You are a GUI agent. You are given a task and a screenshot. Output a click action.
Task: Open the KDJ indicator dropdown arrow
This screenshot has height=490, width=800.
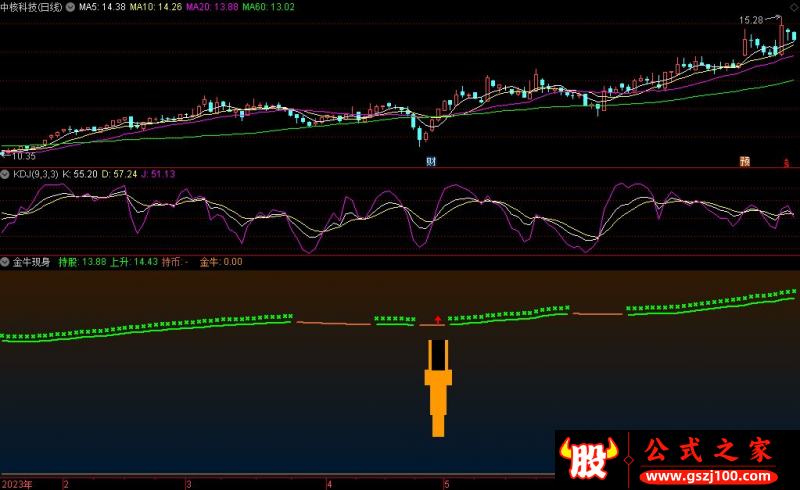6,174
